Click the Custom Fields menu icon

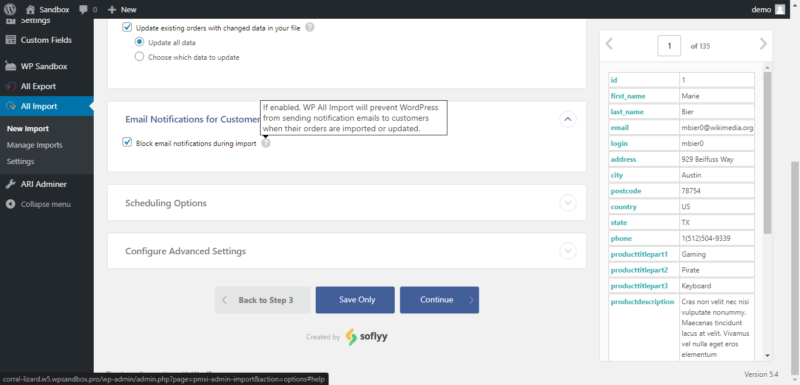point(11,40)
